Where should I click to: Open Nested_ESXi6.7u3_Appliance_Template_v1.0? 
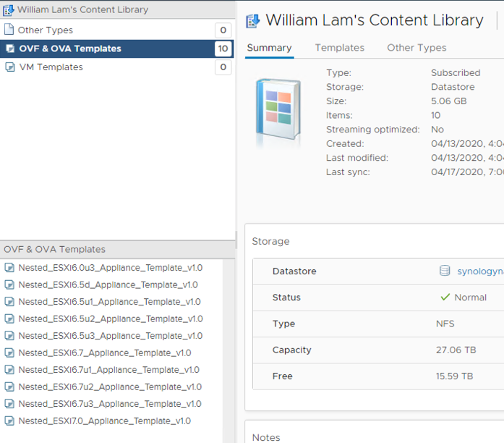[110, 404]
